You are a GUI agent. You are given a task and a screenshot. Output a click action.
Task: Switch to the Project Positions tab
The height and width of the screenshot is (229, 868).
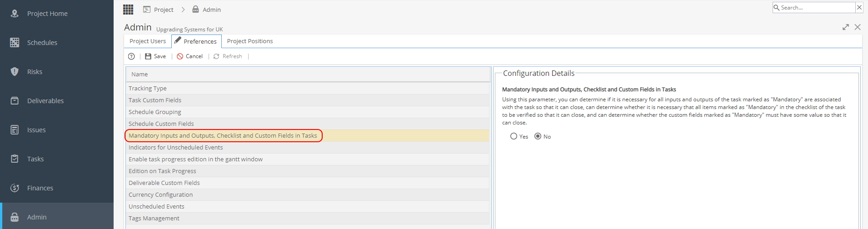tap(250, 41)
